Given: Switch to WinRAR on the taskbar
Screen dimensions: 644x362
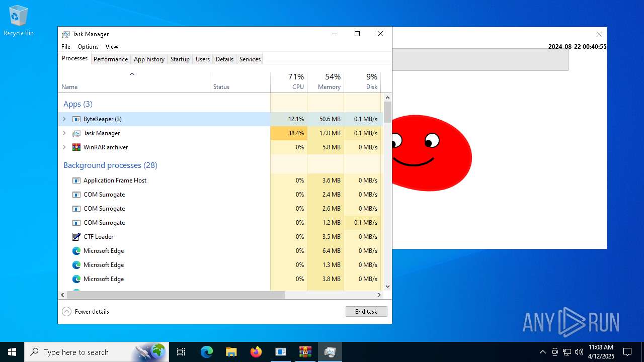Looking at the screenshot, I should (x=305, y=352).
